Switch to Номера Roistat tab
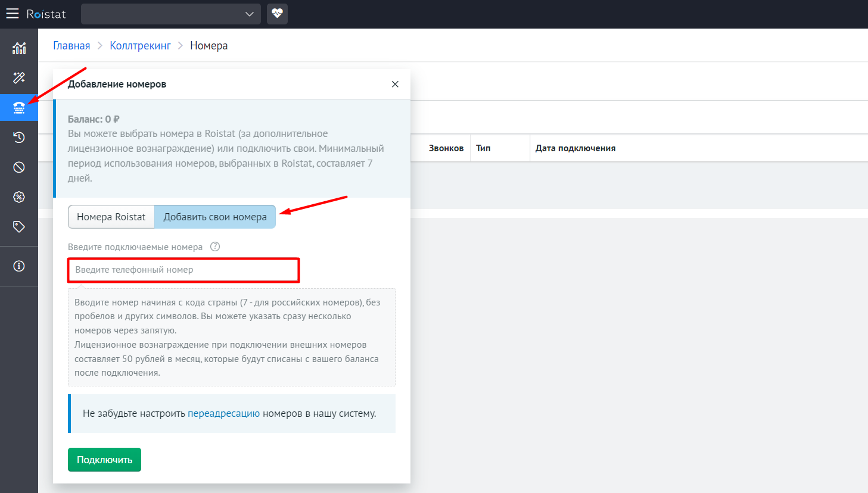868x493 pixels. point(111,217)
